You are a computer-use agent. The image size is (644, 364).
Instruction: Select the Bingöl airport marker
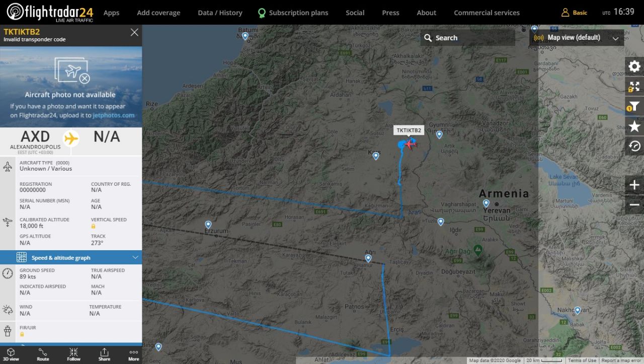(x=158, y=347)
